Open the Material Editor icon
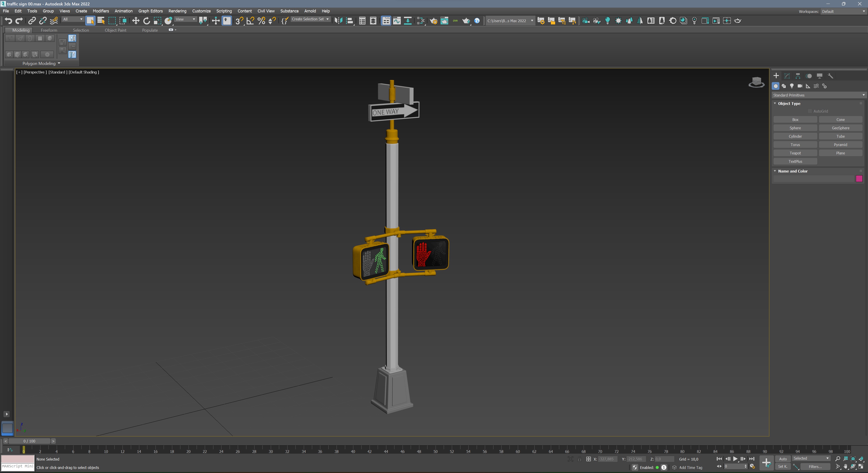 click(x=420, y=21)
